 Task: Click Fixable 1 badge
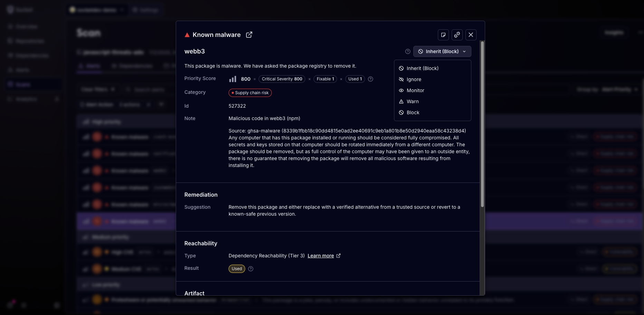point(325,79)
